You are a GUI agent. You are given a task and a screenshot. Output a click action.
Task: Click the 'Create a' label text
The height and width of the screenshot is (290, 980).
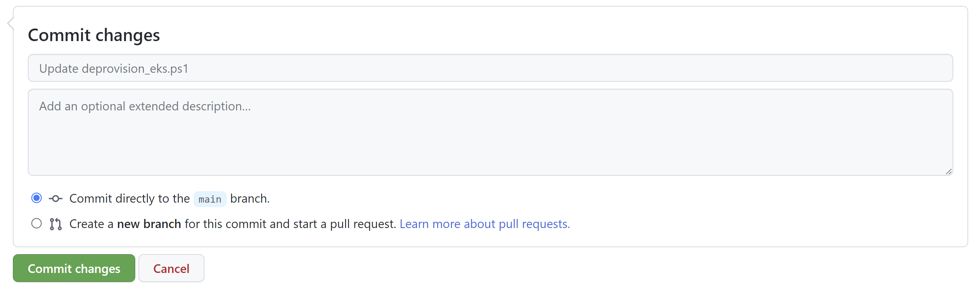tap(91, 224)
